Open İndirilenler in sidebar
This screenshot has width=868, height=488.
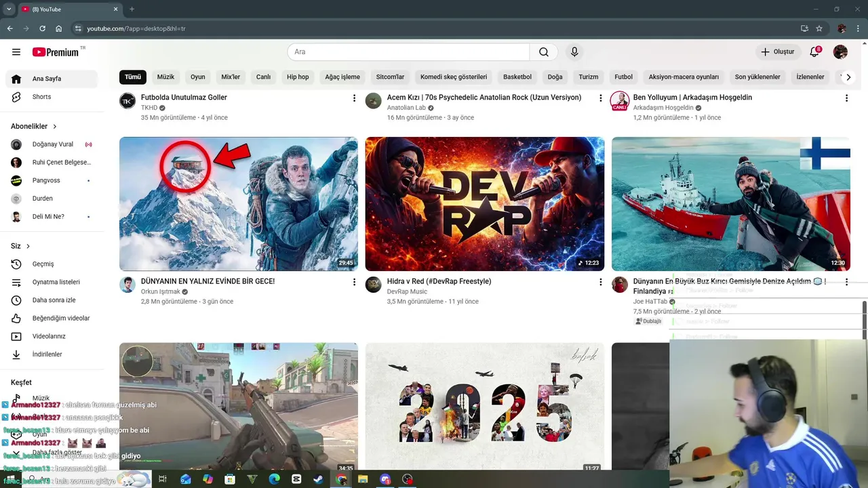[52, 354]
